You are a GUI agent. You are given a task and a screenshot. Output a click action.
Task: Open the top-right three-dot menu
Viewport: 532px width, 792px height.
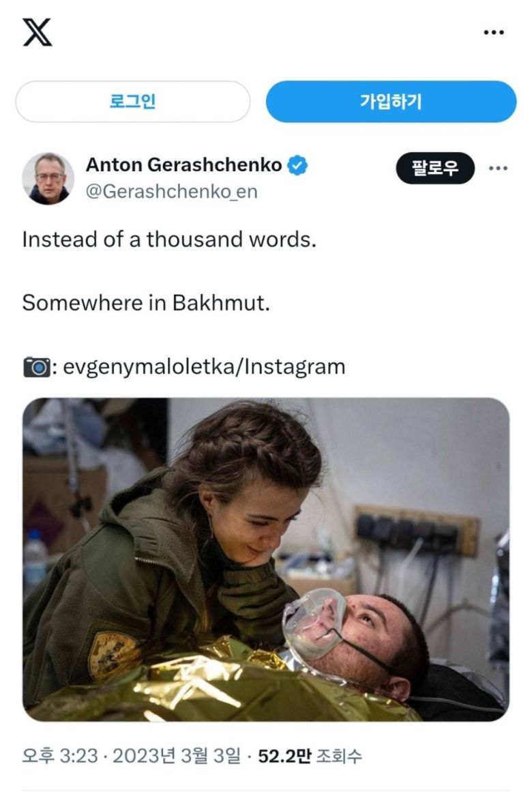[494, 32]
